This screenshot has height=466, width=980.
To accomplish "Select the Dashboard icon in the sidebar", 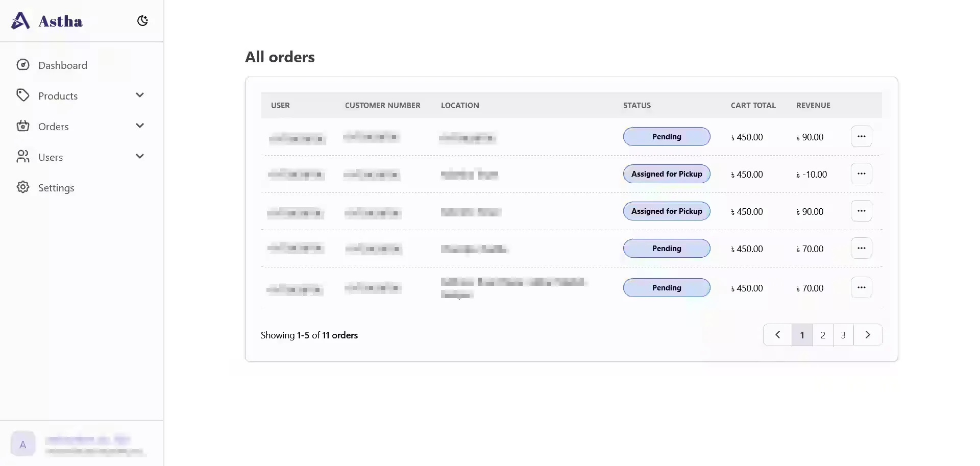I will coord(23,65).
